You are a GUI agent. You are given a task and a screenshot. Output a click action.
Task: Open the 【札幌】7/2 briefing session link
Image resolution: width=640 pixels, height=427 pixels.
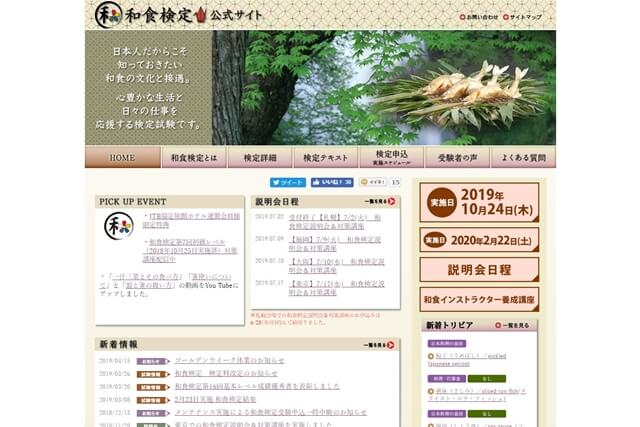click(x=335, y=222)
